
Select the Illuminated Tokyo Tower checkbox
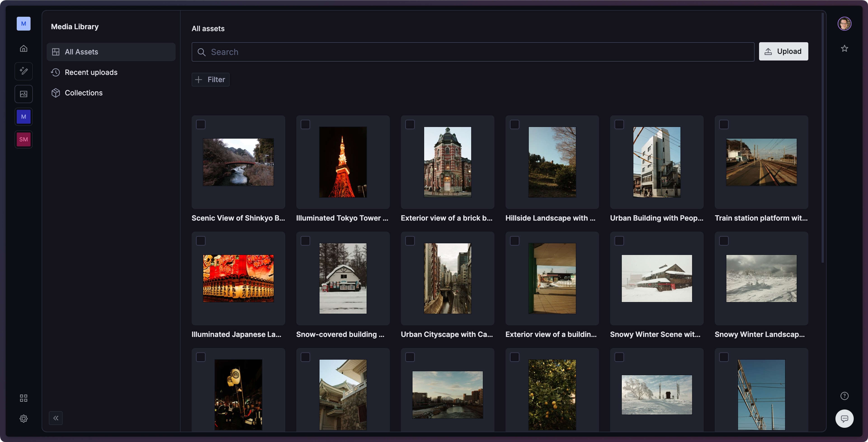[x=305, y=124]
